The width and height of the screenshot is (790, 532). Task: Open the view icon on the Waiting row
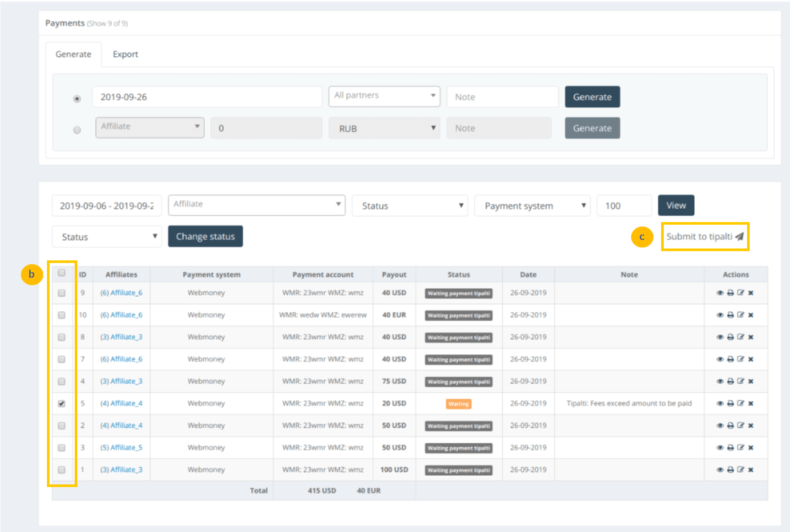coord(720,403)
